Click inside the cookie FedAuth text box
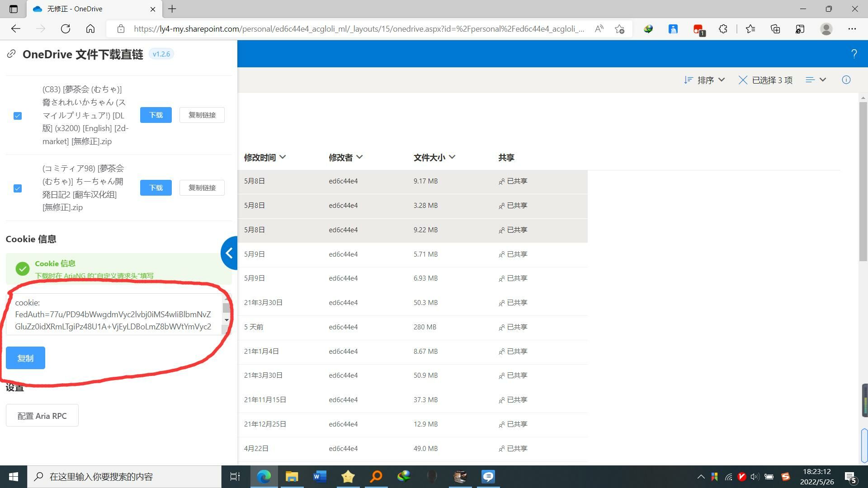This screenshot has width=868, height=488. 113,314
